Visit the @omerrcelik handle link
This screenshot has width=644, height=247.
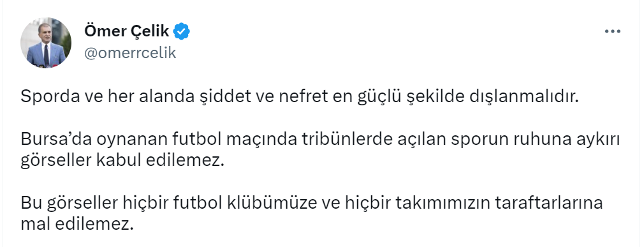[x=130, y=52]
